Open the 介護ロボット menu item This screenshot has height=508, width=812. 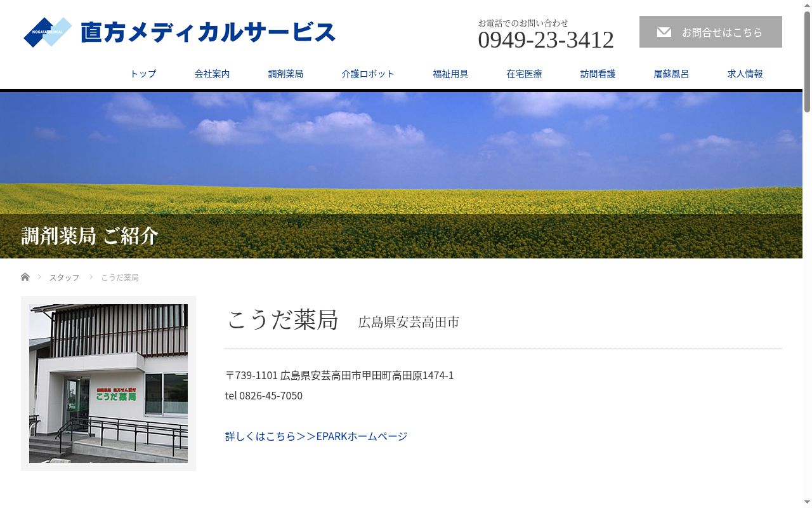tap(368, 74)
